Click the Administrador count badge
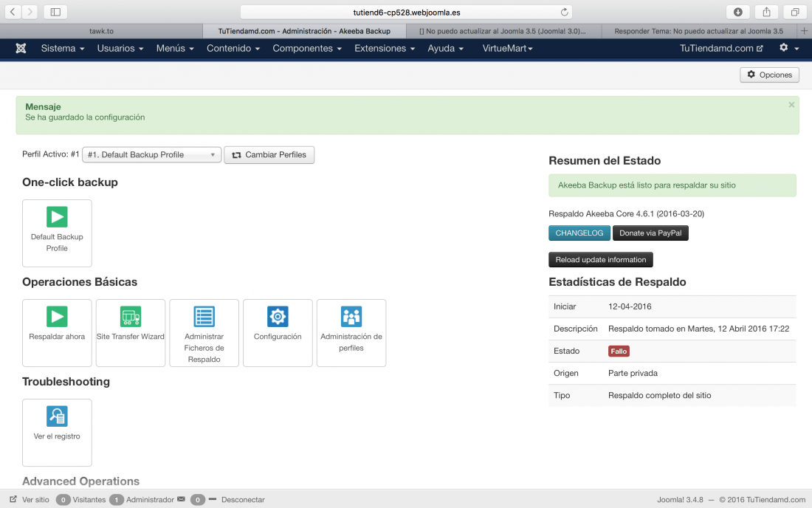The width and height of the screenshot is (812, 508). click(117, 500)
